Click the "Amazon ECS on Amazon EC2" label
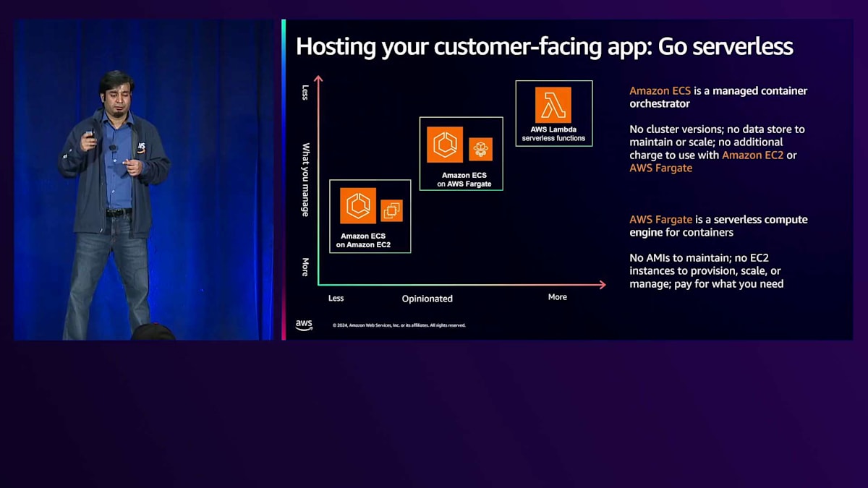 [363, 241]
